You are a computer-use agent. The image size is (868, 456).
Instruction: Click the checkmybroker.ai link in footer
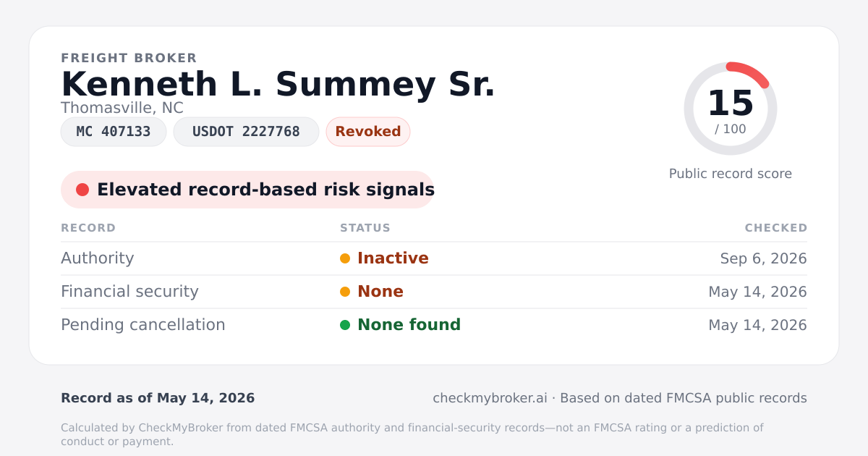click(490, 398)
